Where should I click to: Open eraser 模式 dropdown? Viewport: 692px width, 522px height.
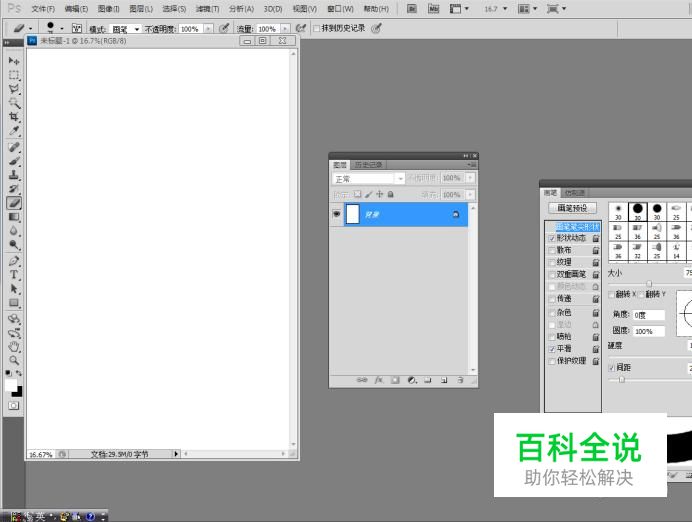[x=125, y=29]
